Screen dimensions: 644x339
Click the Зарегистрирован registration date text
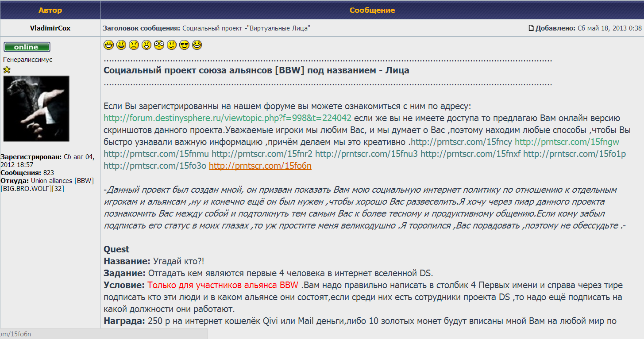point(47,161)
